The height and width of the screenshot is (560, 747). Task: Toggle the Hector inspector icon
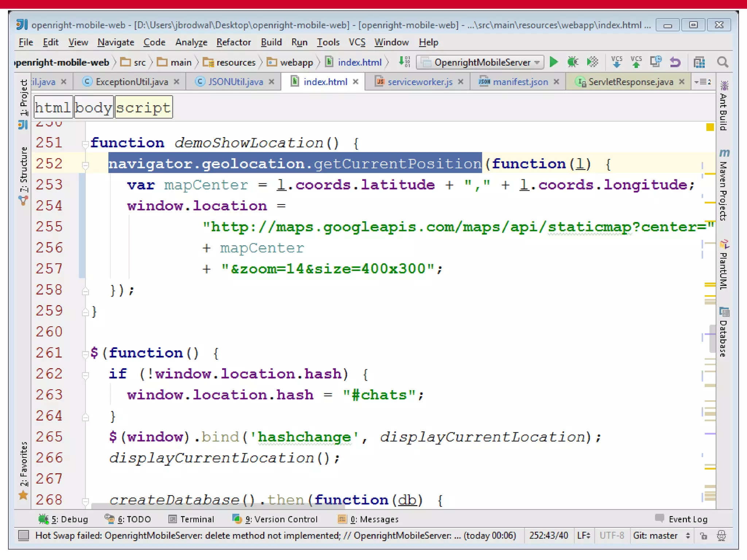coord(721,536)
